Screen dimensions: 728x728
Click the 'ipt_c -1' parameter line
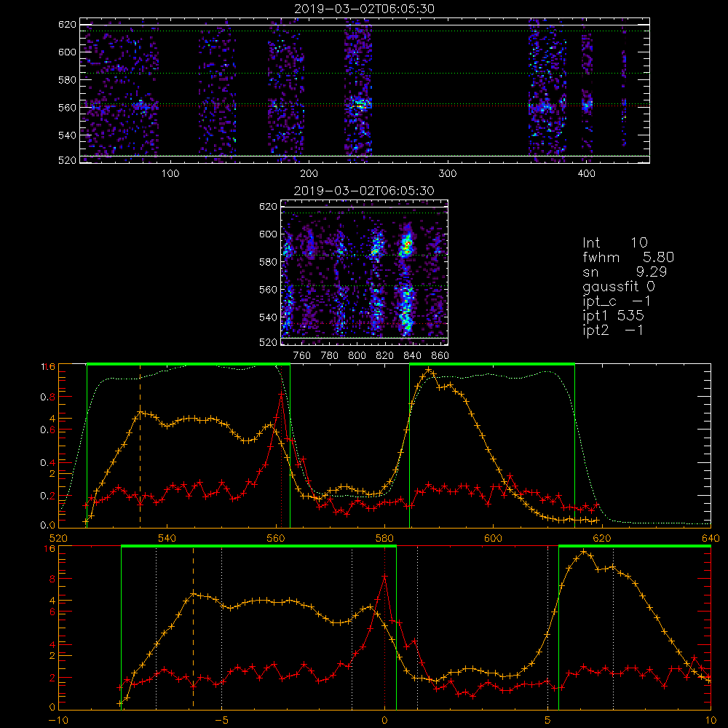tap(617, 301)
